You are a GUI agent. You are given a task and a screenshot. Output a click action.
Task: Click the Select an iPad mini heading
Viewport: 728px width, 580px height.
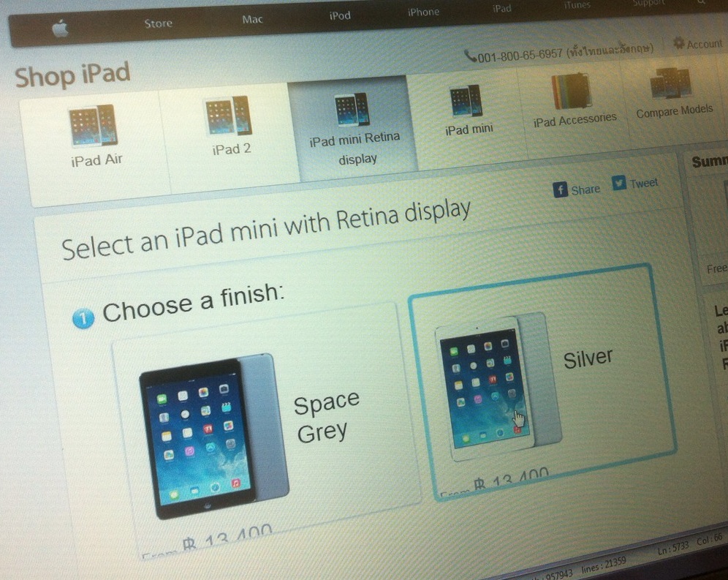266,229
